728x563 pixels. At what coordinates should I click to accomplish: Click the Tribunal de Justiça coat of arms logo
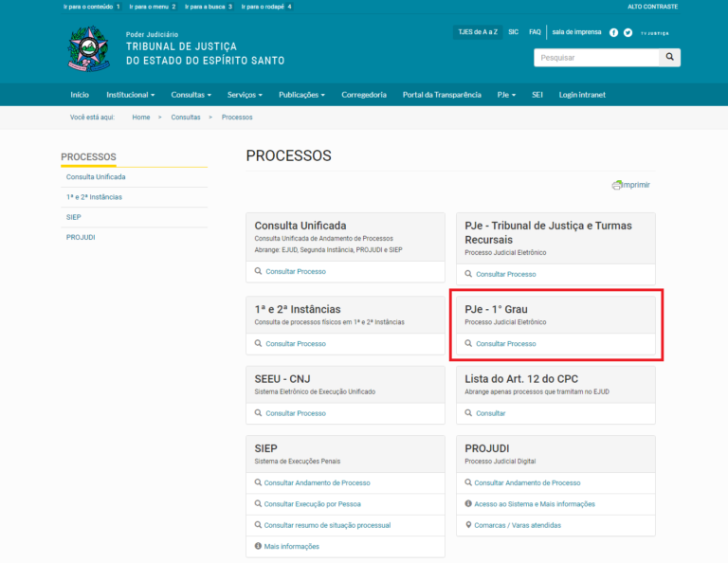point(89,48)
